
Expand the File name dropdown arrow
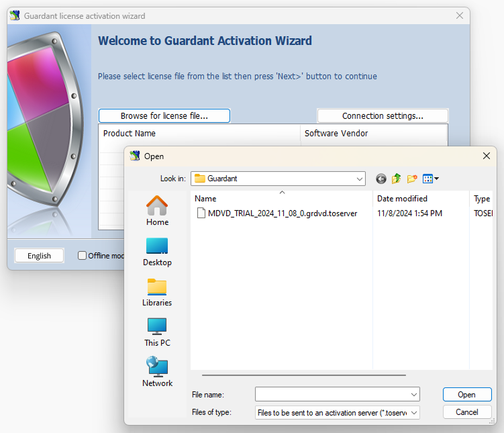[414, 395]
